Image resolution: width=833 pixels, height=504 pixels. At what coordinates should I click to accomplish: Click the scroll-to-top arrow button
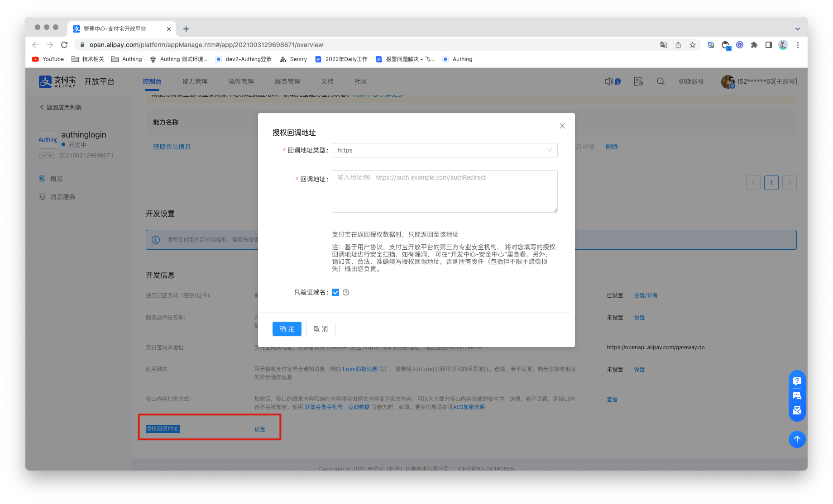(797, 439)
